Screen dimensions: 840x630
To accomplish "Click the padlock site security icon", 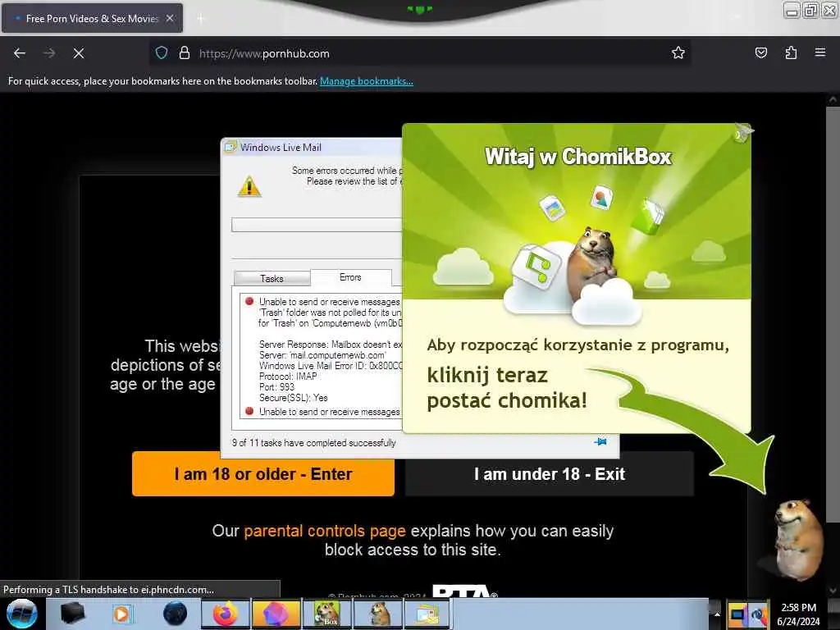I will (x=185, y=53).
